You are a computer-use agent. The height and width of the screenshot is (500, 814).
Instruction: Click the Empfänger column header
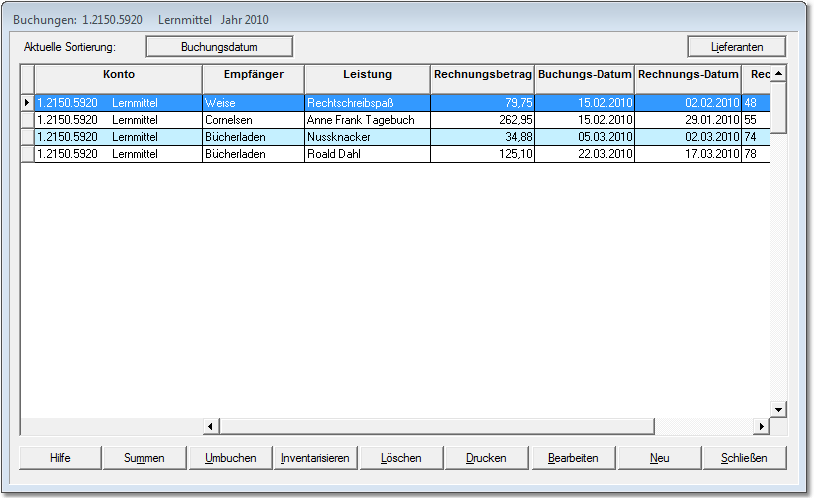(x=253, y=75)
